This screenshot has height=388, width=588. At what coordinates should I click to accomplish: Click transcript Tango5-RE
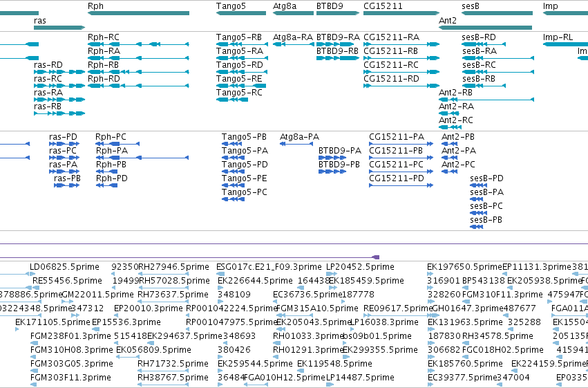click(241, 86)
